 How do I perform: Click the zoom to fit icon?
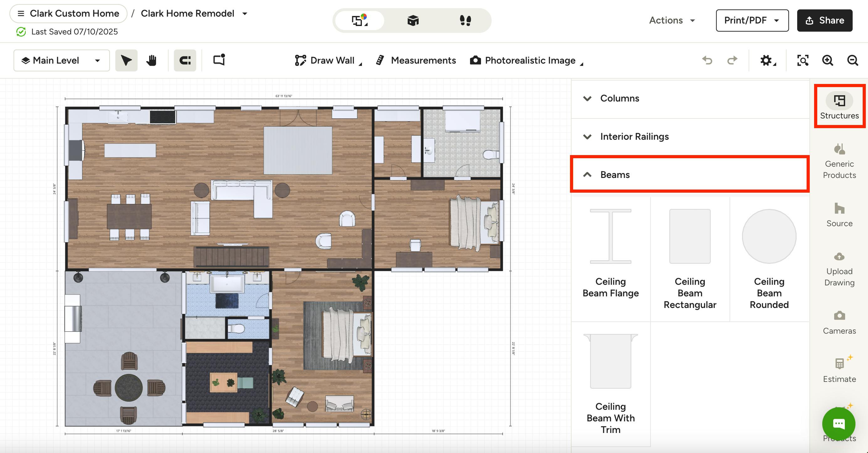coord(803,60)
